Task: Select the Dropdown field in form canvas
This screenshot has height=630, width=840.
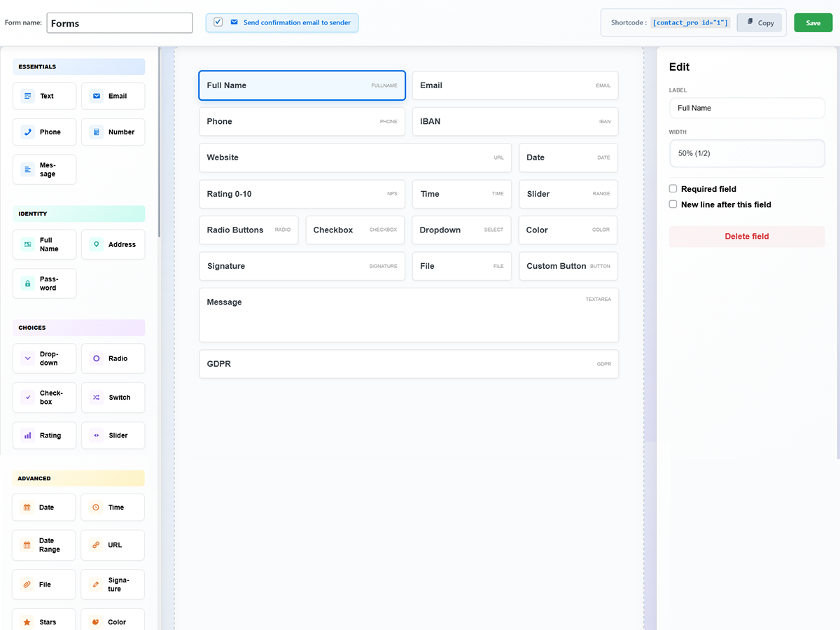Action: (x=461, y=230)
